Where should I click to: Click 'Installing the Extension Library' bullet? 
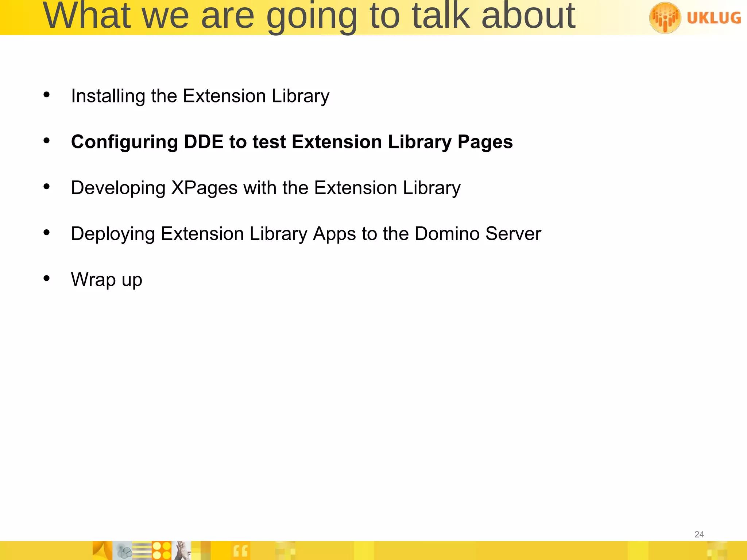click(200, 96)
